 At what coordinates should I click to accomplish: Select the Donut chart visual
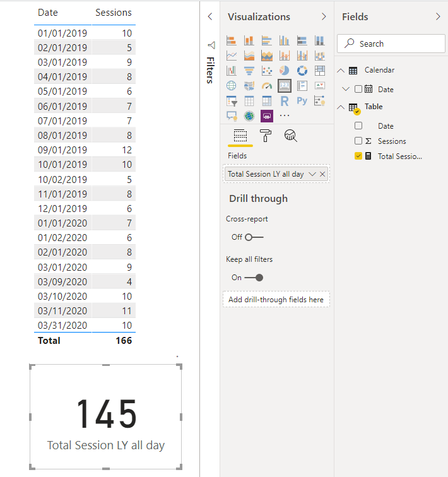(x=302, y=71)
